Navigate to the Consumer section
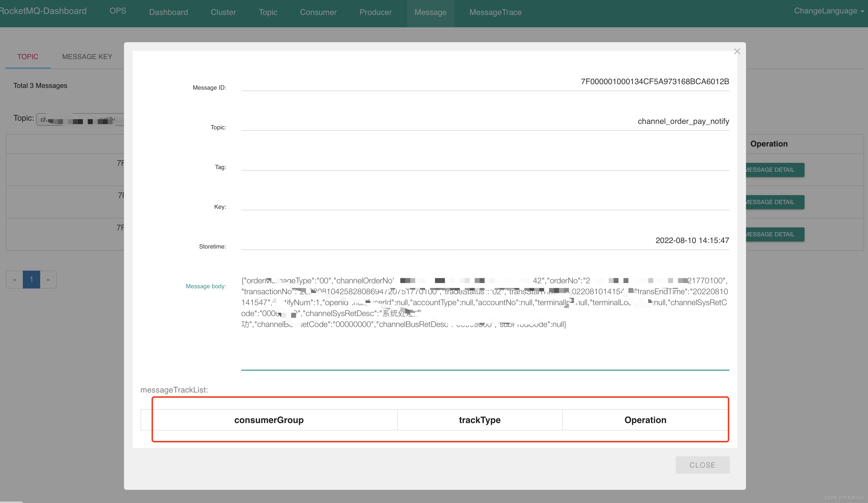Viewport: 868px width, 503px height. (x=318, y=12)
